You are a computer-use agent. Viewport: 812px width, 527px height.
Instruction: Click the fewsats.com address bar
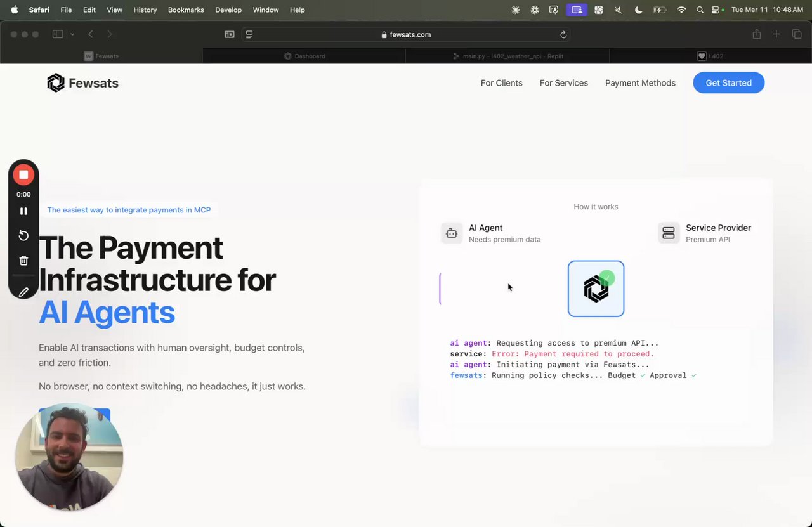pos(406,34)
